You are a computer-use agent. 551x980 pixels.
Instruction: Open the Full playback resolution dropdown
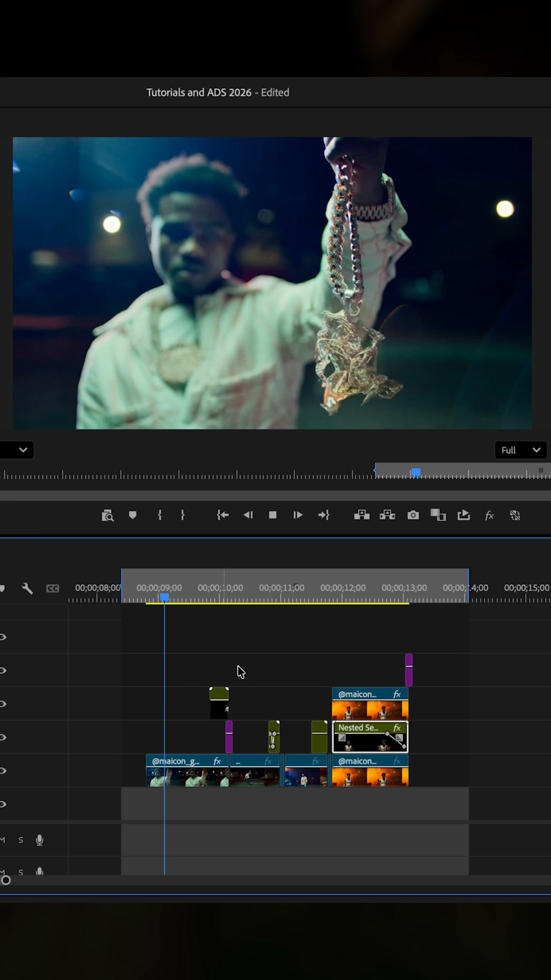(x=521, y=450)
